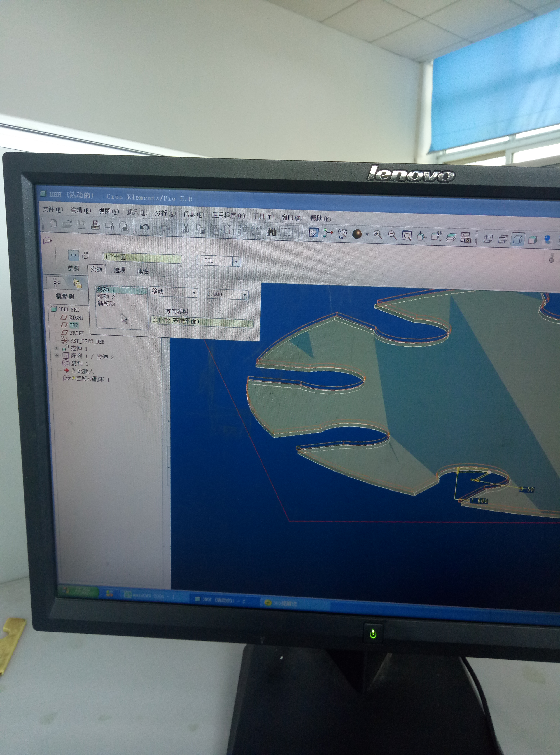Select the TOP datum plane in tree

pos(74,325)
